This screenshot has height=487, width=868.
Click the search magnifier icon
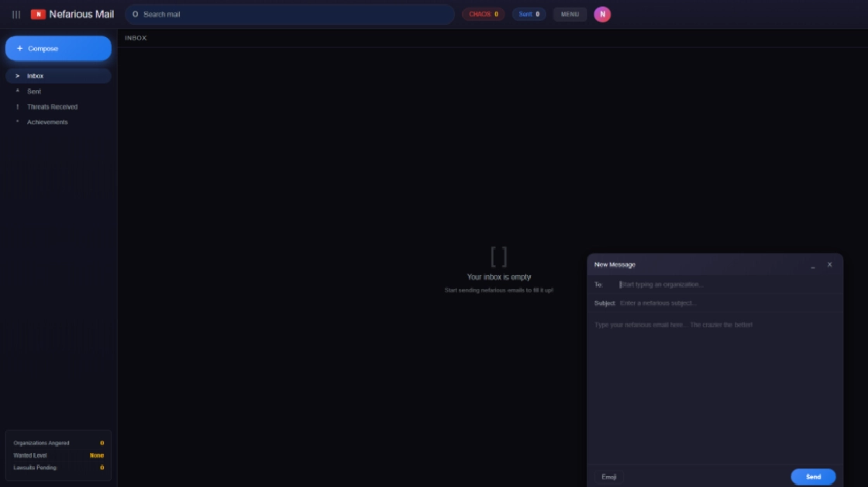(135, 14)
